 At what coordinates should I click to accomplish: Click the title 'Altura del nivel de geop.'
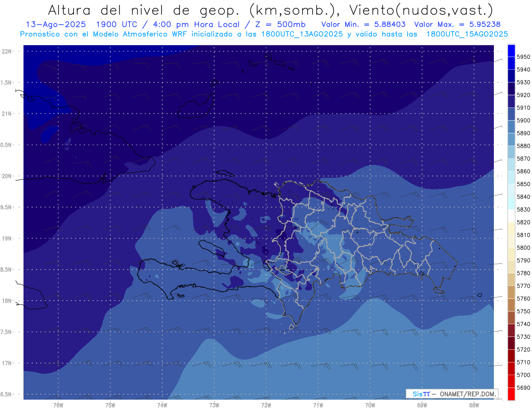point(145,10)
